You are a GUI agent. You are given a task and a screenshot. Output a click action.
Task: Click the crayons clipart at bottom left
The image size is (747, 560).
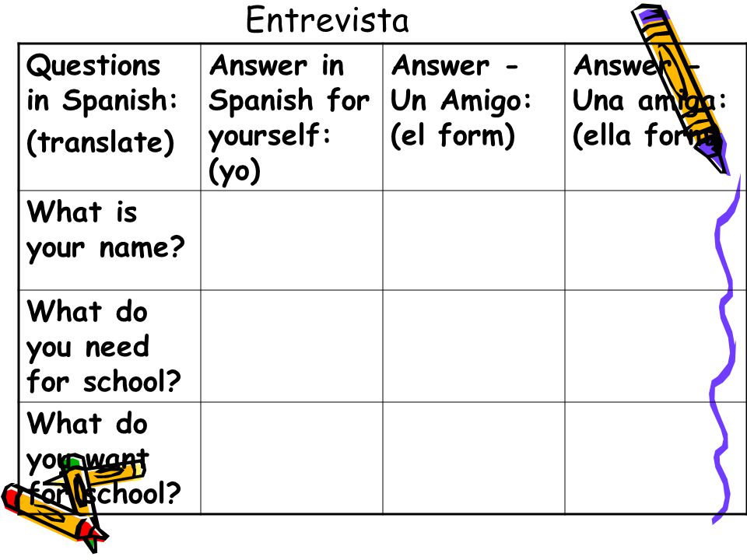tap(74, 503)
